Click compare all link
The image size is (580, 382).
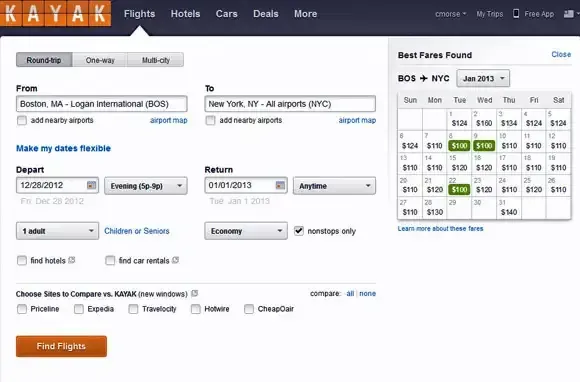pyautogui.click(x=350, y=294)
